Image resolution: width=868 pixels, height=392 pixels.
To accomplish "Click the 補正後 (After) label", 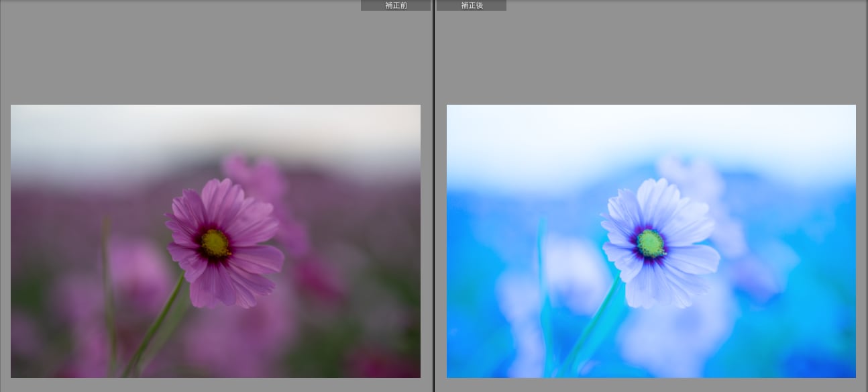I will point(472,5).
